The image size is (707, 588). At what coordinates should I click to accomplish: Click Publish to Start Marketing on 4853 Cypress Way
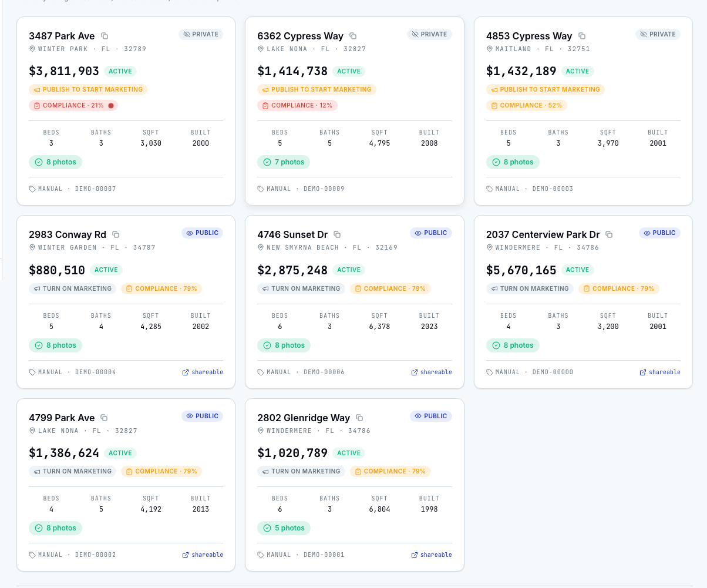click(546, 89)
